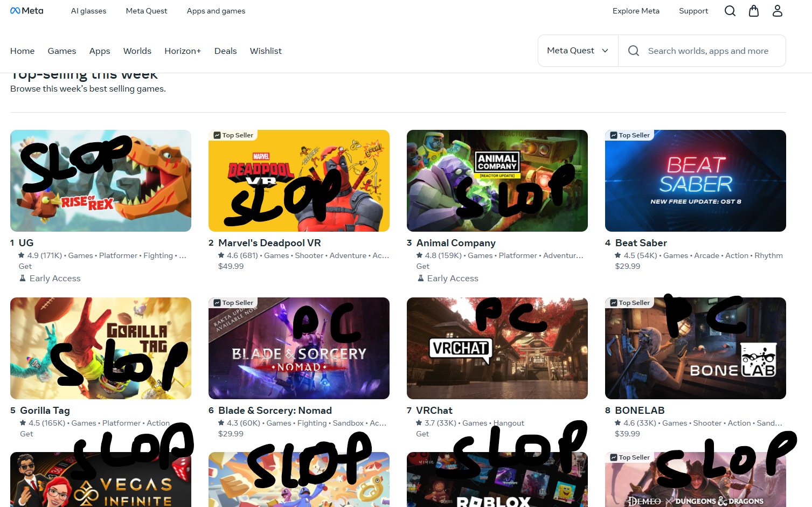Screen dimensions: 812x507
Task: Expand the Meta Quest platform dropdown
Action: coord(578,51)
